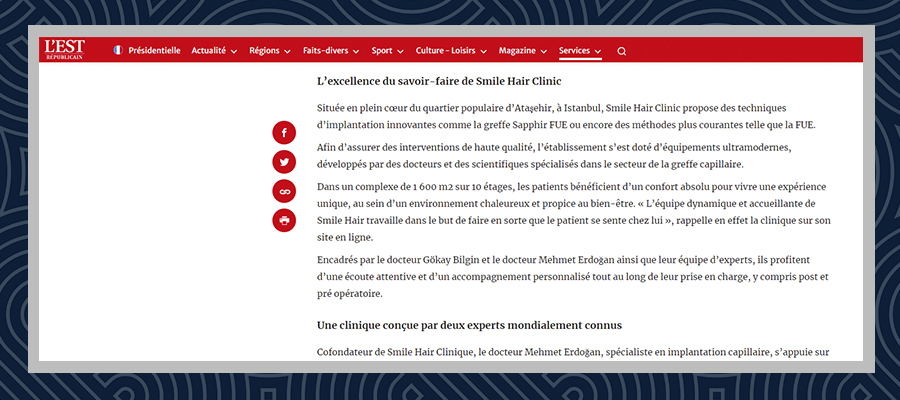Click paragraph starting "Située en plein cœur"
The image size is (900, 400).
566,116
